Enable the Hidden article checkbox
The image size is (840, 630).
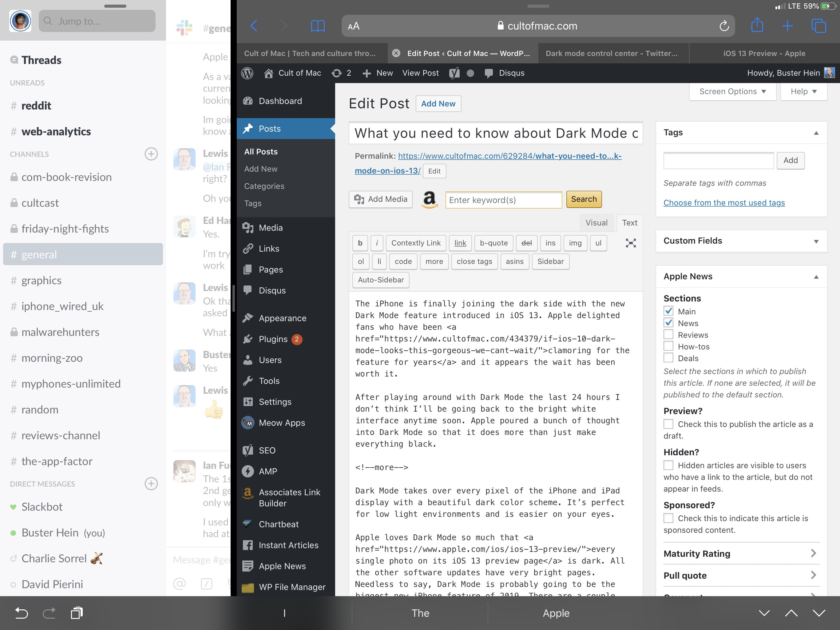(668, 465)
